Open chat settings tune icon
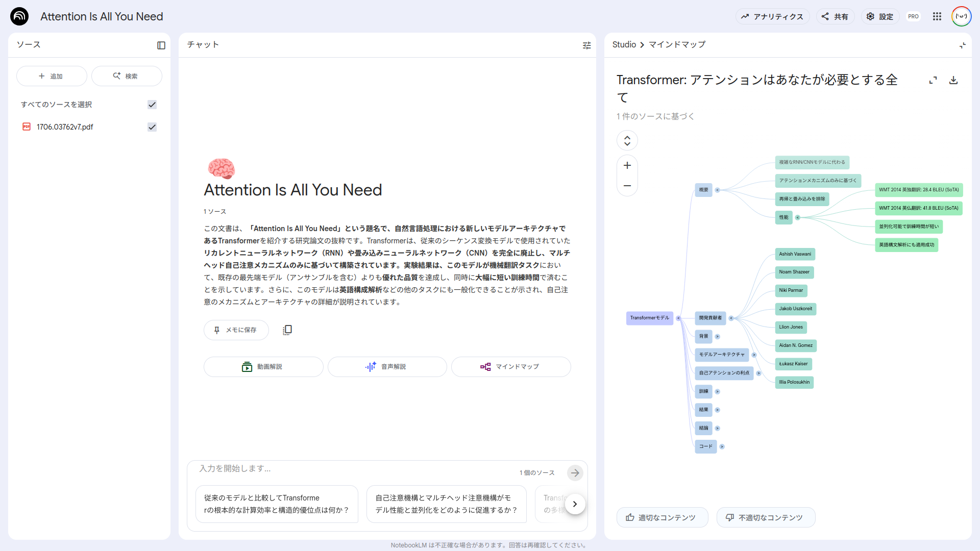980x551 pixels. coord(586,45)
